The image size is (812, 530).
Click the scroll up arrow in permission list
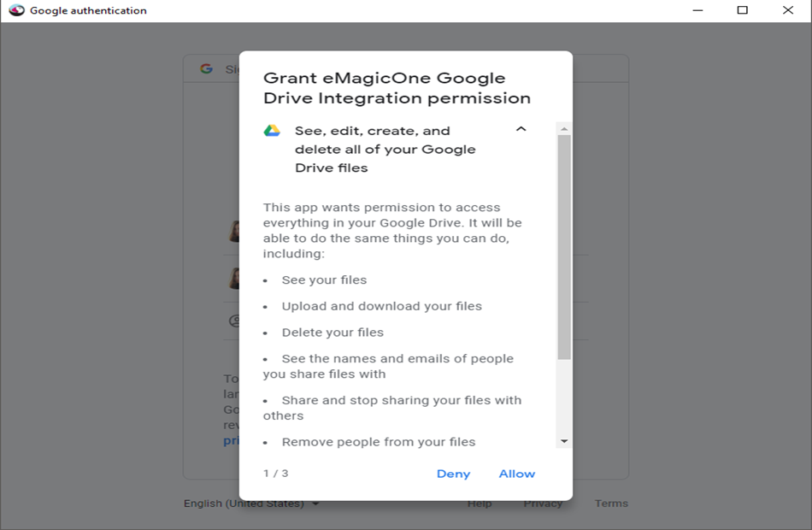(x=564, y=128)
